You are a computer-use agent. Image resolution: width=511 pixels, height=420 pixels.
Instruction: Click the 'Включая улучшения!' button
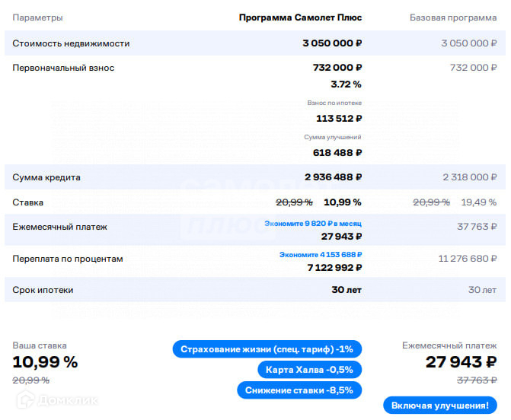click(x=439, y=406)
